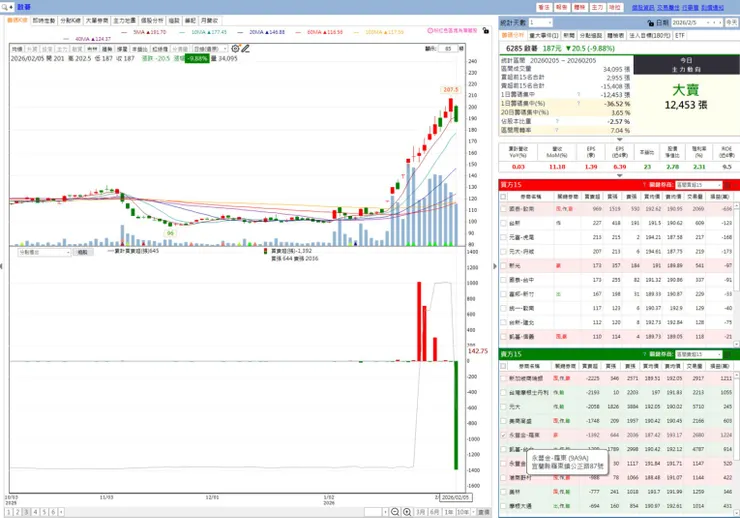
Task: Zoom in chart with plus magnifier
Action: 407,512
